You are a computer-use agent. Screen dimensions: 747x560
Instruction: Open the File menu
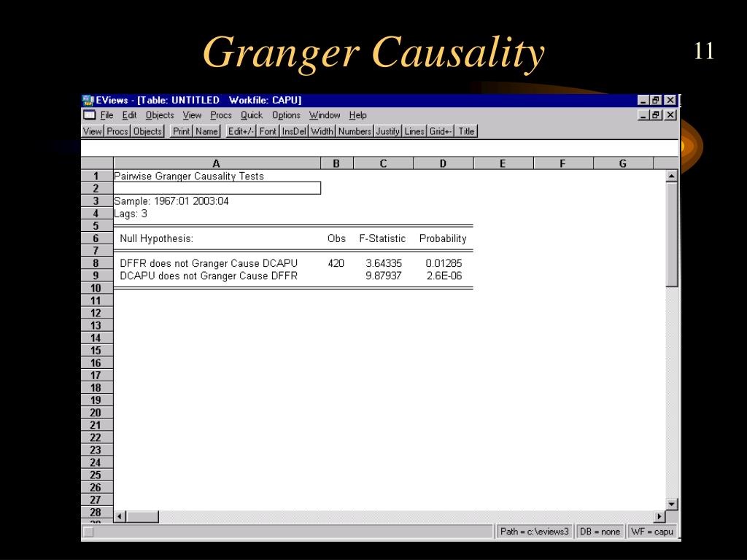pyautogui.click(x=107, y=115)
